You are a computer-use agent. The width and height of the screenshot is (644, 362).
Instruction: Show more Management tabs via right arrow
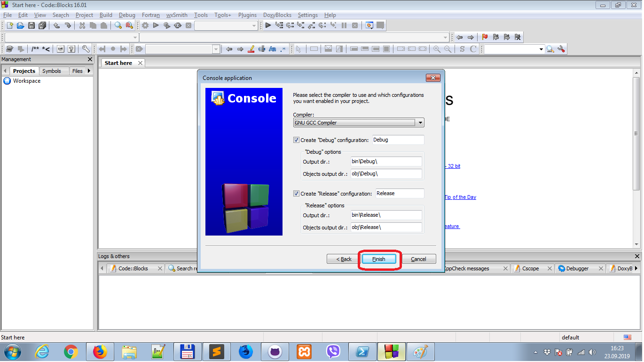[x=89, y=71]
